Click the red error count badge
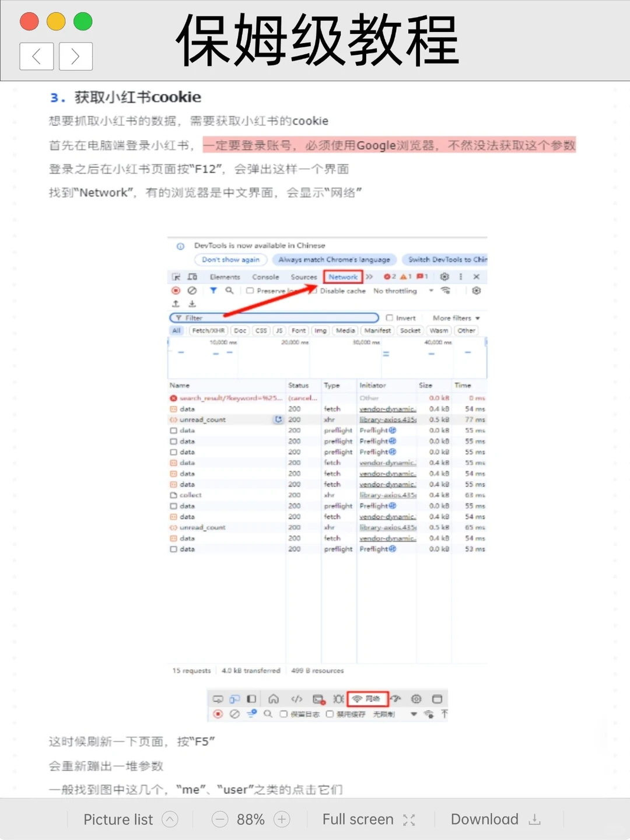 pyautogui.click(x=390, y=276)
